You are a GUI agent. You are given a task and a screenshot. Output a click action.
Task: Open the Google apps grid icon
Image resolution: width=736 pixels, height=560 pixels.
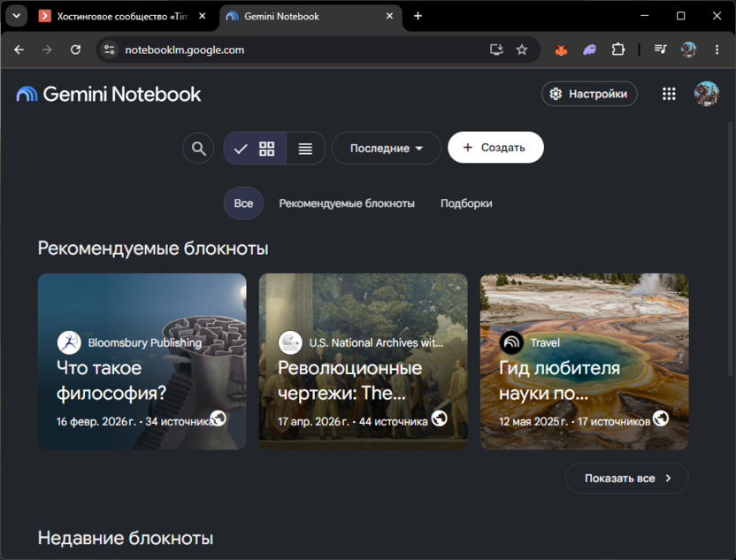tap(669, 94)
